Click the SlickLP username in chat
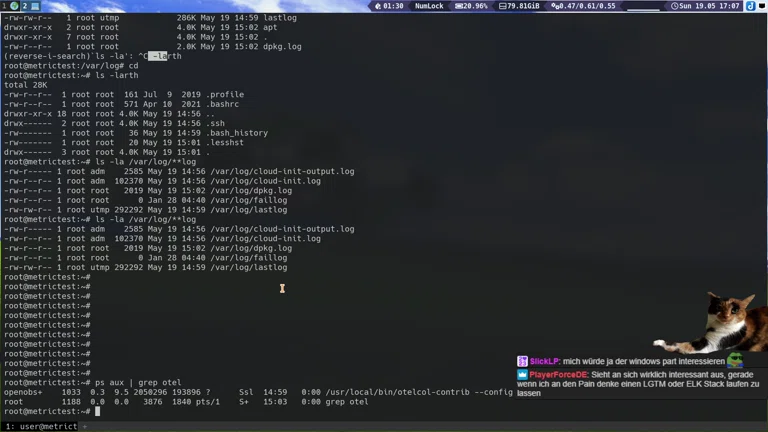This screenshot has width=768, height=432. coord(544,361)
